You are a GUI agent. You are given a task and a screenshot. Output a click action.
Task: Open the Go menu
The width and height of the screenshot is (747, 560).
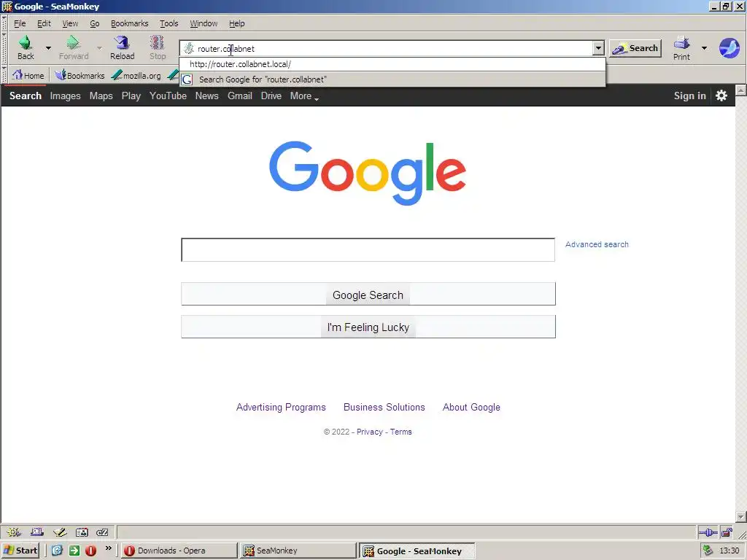click(x=95, y=23)
